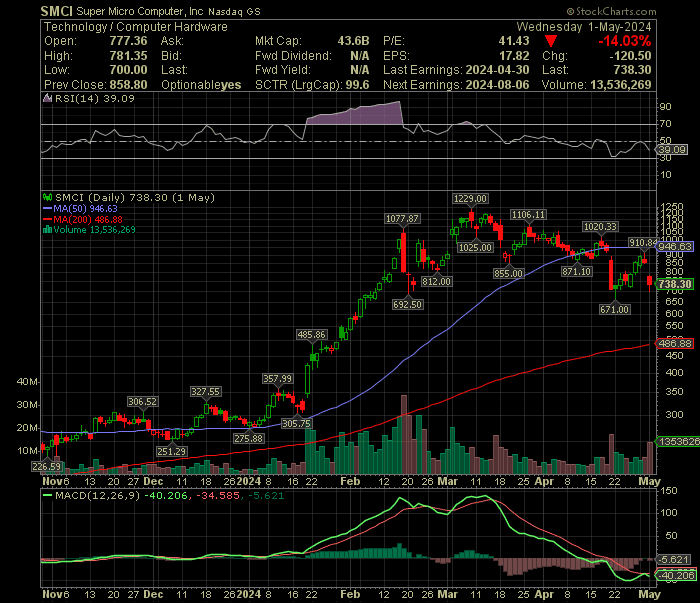Click the 39.09 RSI axis tag
The height and width of the screenshot is (603, 700).
pos(672,149)
